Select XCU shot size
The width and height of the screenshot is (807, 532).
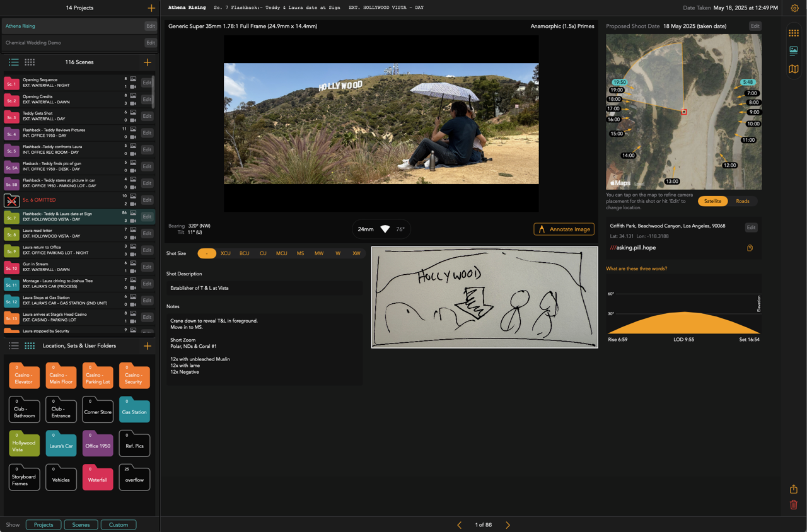(x=226, y=253)
